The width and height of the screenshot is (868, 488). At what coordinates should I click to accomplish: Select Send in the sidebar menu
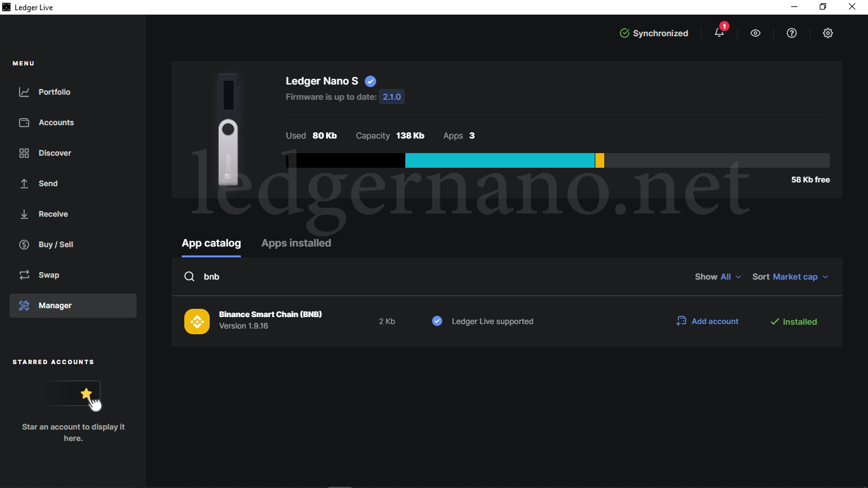click(73, 184)
